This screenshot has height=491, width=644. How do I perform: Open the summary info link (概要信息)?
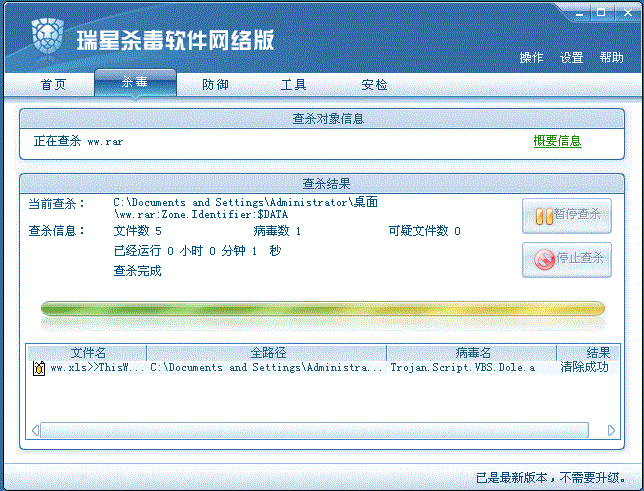pos(557,141)
